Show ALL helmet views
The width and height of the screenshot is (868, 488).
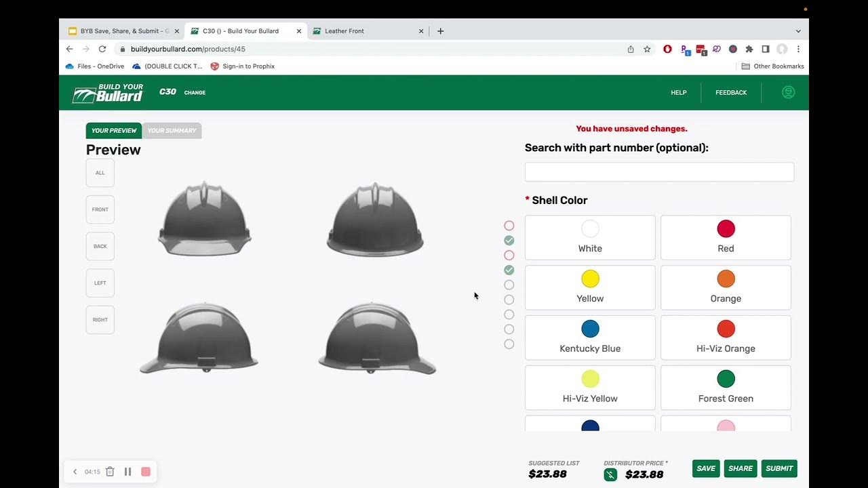click(x=100, y=173)
